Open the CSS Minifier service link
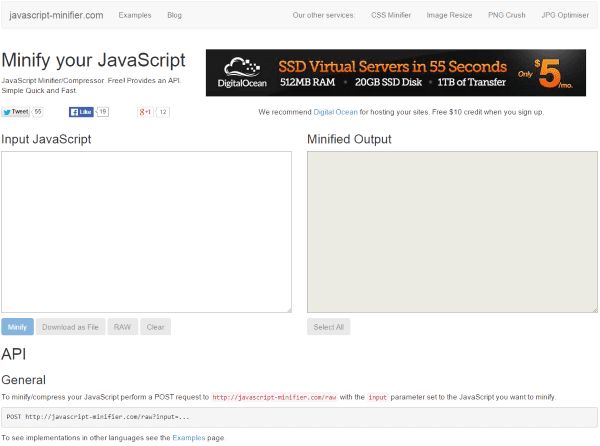 391,15
